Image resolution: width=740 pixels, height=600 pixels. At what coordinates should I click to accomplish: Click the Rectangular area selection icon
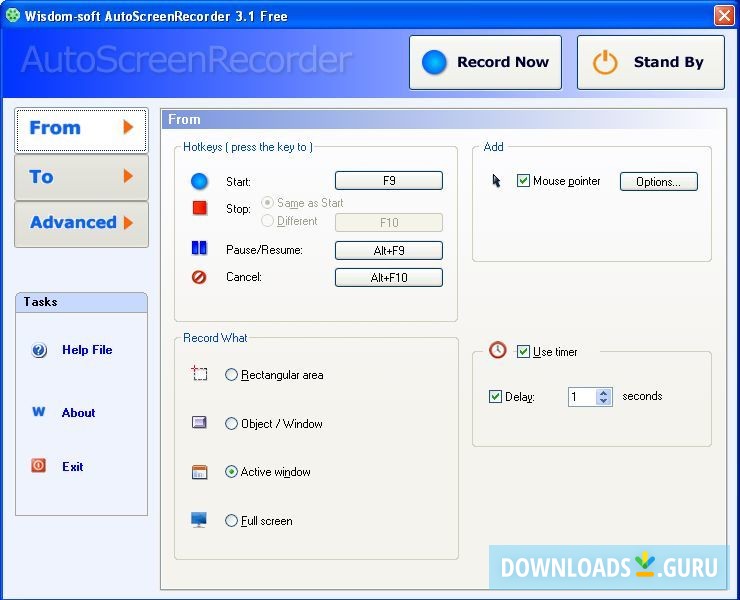[x=199, y=373]
